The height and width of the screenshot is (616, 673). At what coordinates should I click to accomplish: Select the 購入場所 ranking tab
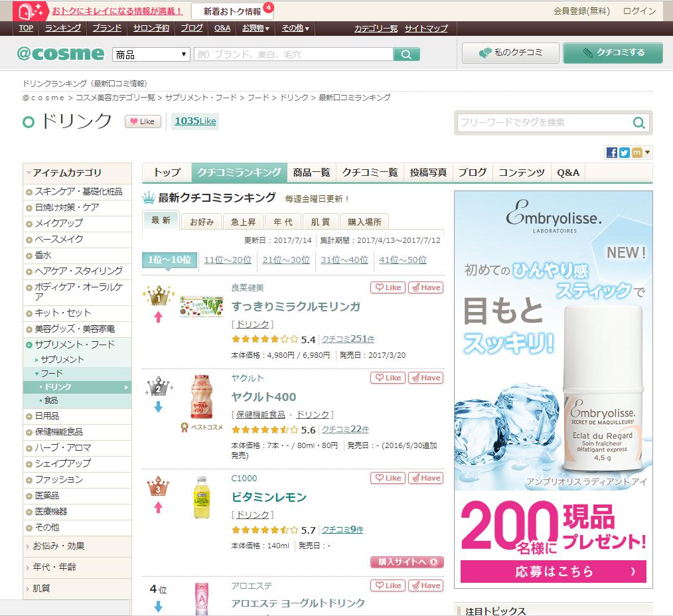(364, 222)
